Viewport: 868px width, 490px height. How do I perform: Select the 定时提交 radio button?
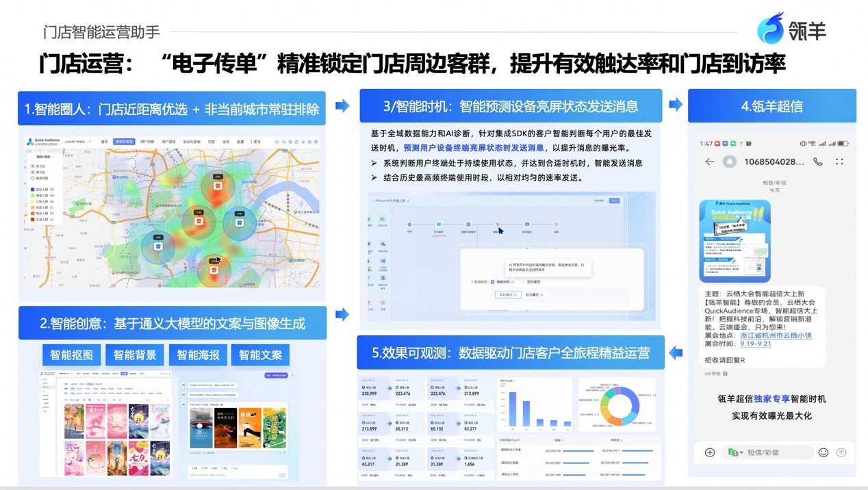coord(522,282)
